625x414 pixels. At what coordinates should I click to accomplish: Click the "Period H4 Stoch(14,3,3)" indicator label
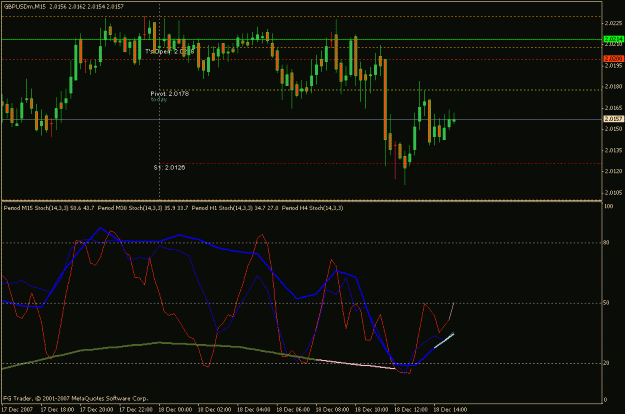312,208
